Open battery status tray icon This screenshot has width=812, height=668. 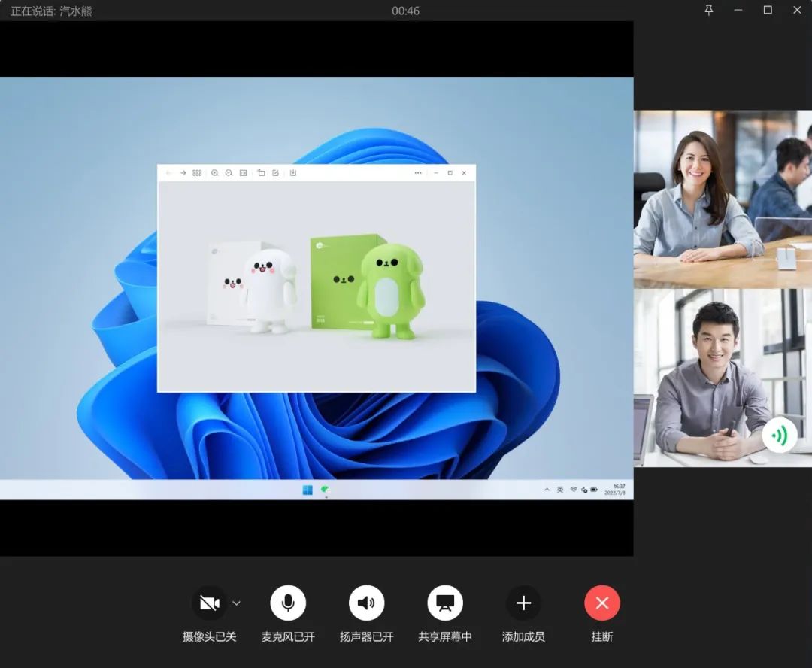594,489
